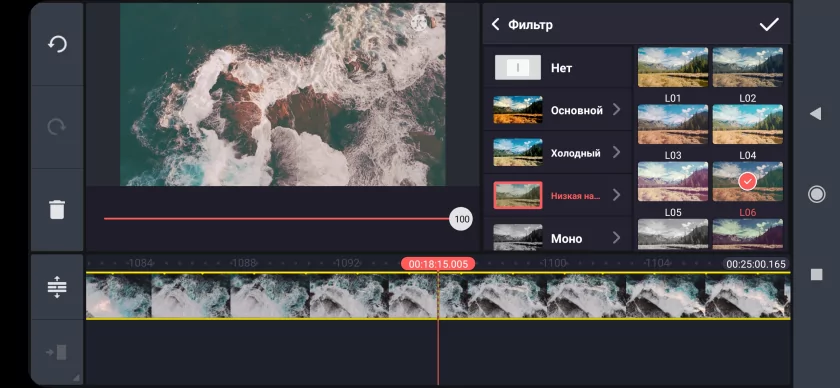Apply the grayscale filter below L05
Image resolution: width=840 pixels, height=388 pixels.
coord(673,235)
